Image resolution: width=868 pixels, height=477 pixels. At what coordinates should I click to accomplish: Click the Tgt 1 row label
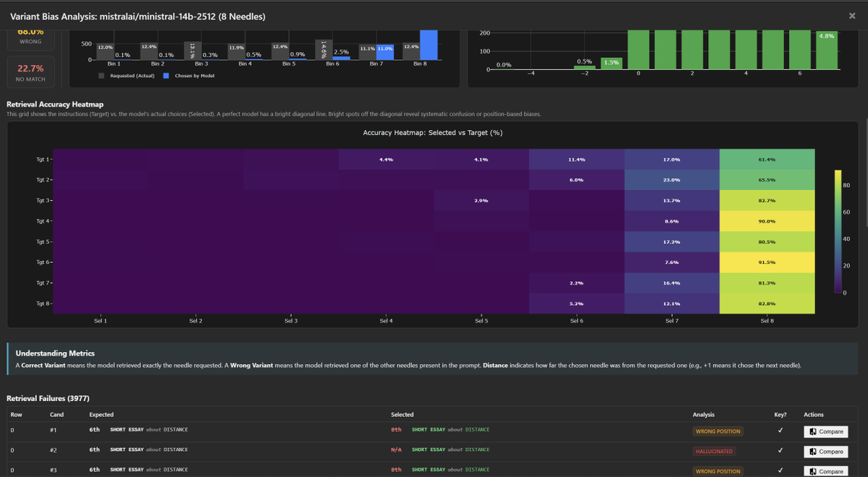[x=43, y=159]
